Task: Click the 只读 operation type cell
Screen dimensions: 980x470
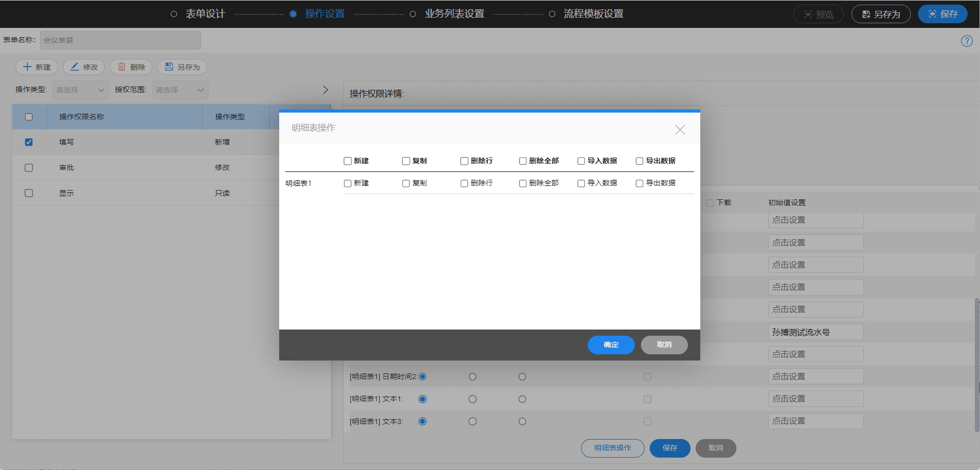Action: pos(222,193)
